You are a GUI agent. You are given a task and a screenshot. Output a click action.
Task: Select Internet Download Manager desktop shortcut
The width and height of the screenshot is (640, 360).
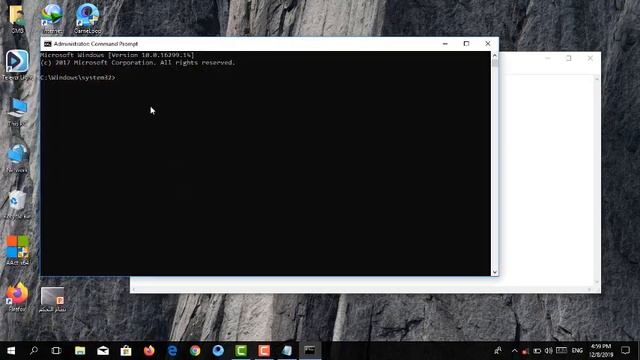pos(52,18)
